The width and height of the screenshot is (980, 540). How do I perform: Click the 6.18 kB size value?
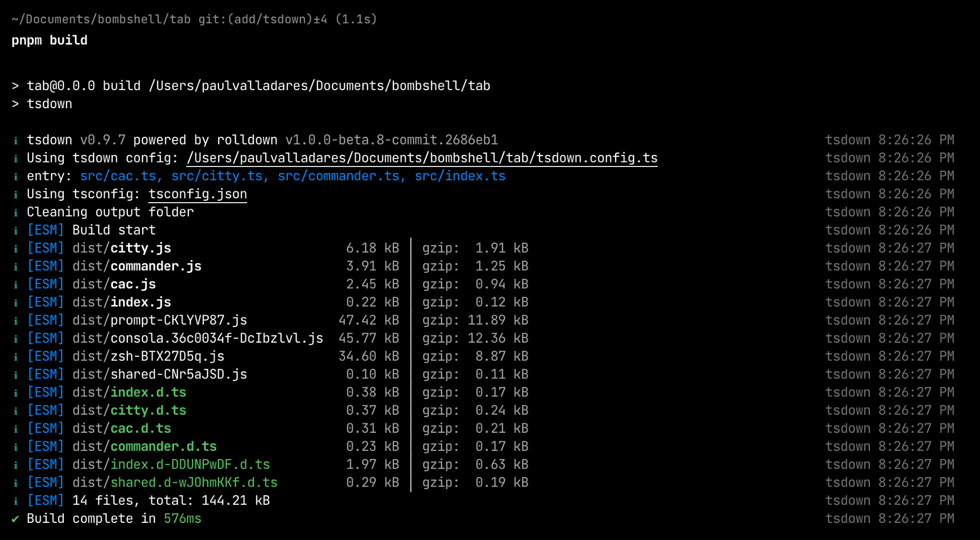point(373,248)
